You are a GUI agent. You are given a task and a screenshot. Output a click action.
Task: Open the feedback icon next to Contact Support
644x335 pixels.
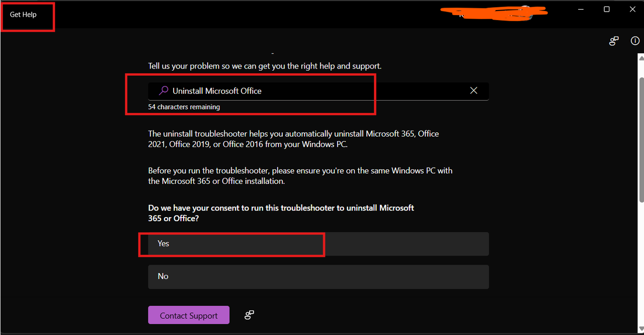pos(249,315)
